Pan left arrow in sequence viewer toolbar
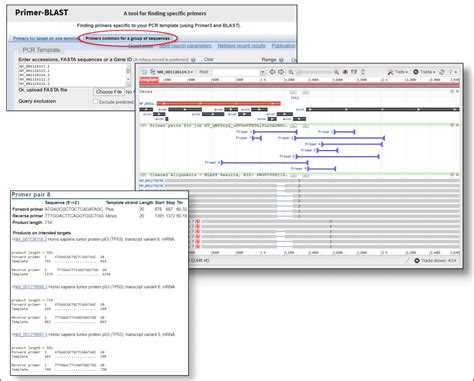The width and height of the screenshot is (474, 381). click(272, 72)
